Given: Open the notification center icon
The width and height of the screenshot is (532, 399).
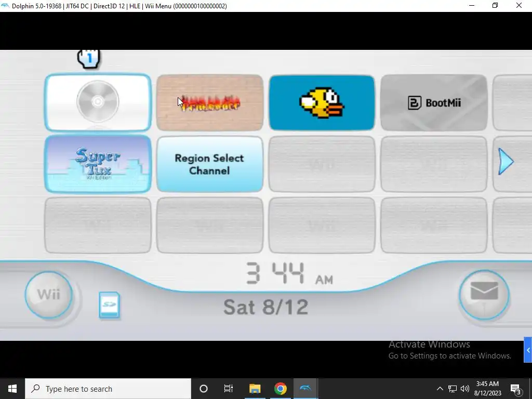Looking at the screenshot, I should pyautogui.click(x=516, y=389).
